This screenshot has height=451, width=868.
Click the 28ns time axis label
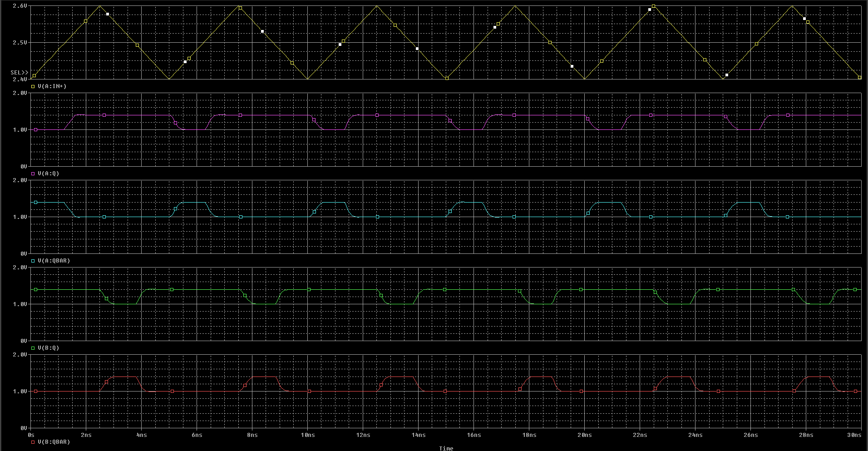click(806, 435)
